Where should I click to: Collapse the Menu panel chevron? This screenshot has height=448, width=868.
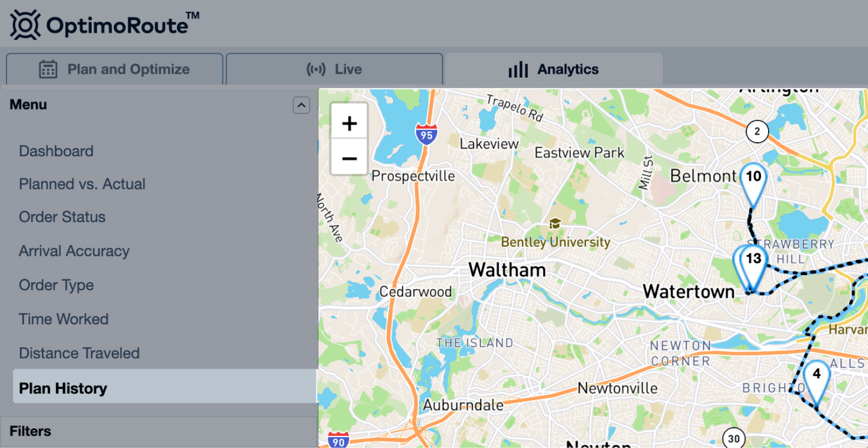click(302, 105)
